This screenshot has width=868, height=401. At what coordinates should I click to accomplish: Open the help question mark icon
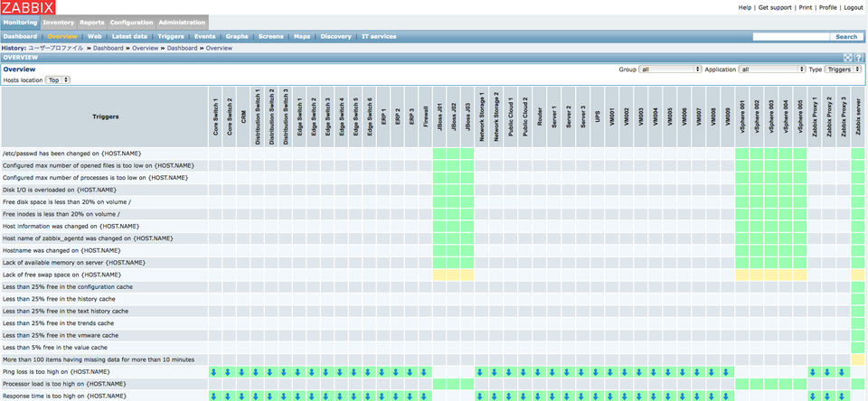(x=858, y=58)
